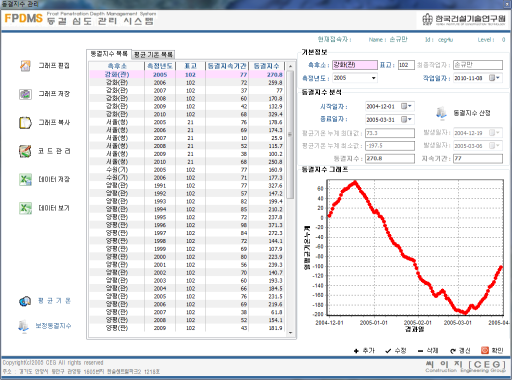Switch to the 평균 기준 목록 tab
The width and height of the screenshot is (512, 384).
click(x=153, y=54)
